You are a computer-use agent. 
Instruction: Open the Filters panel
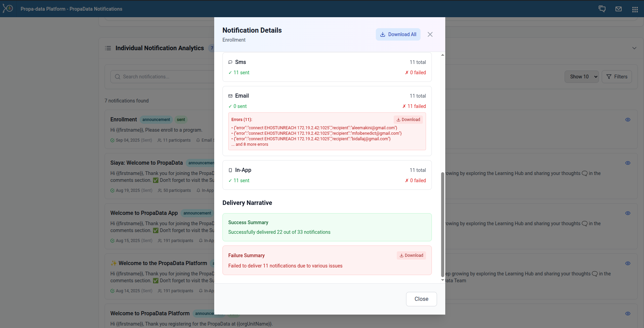[616, 77]
